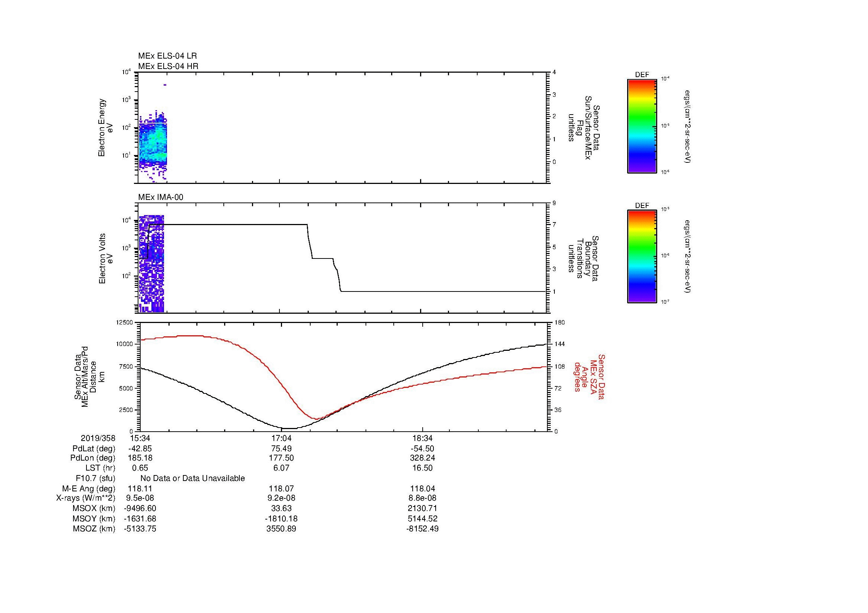Click the '180' SZA axis tick
Image resolution: width=868 pixels, height=613 pixels.
click(560, 322)
